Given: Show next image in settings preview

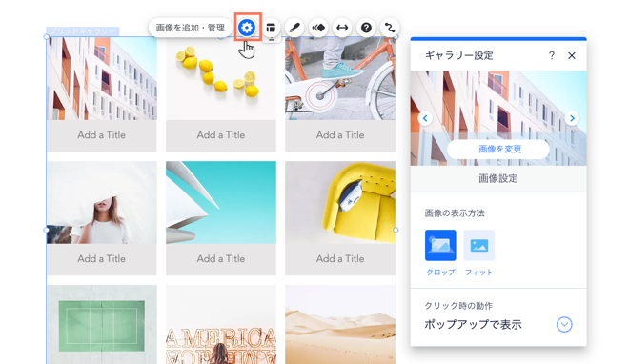Looking at the screenshot, I should click(x=572, y=118).
